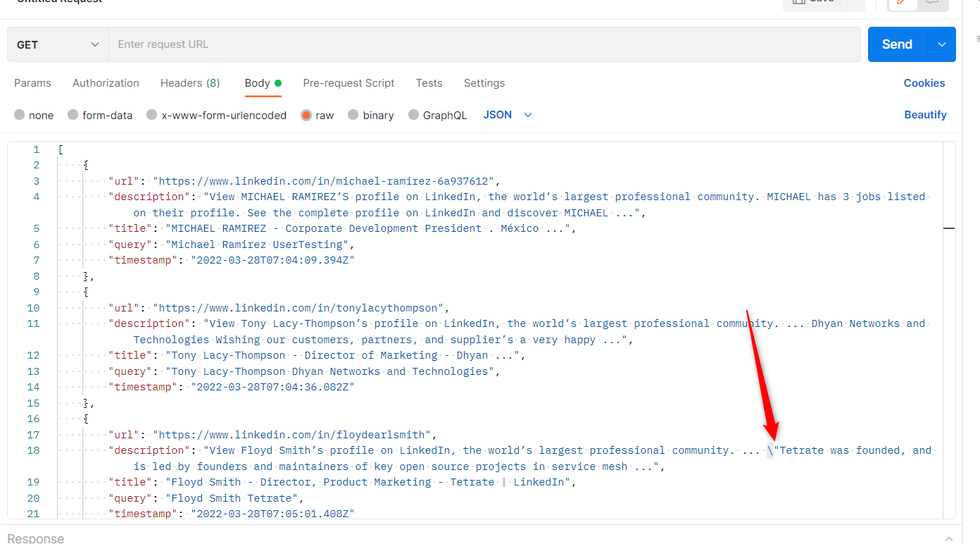980x544 pixels.
Task: Open the Headers (8) tab
Action: [190, 83]
